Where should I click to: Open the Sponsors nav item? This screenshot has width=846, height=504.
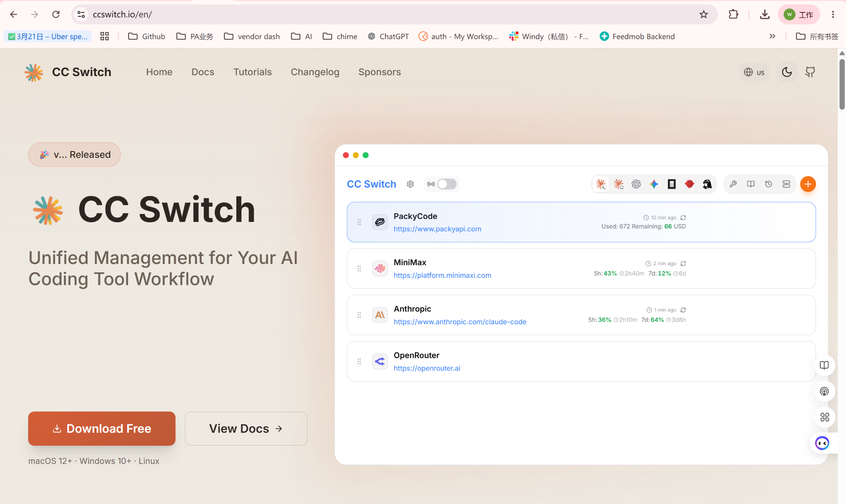[x=380, y=72]
